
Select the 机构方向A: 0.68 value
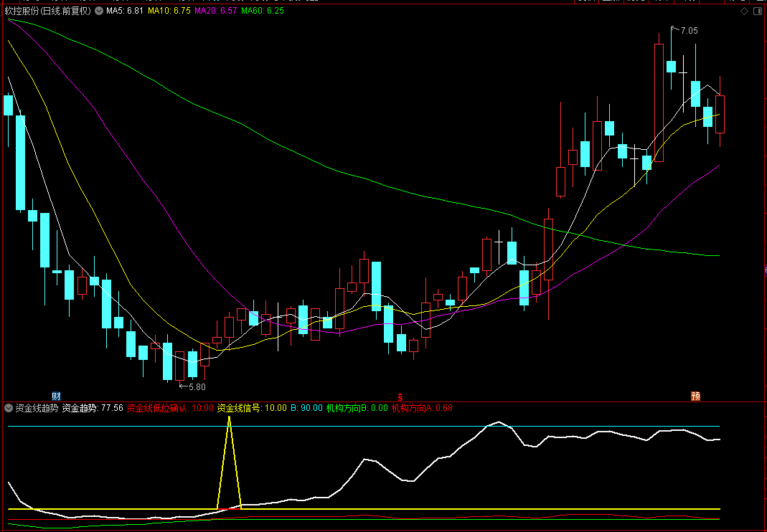pyautogui.click(x=422, y=408)
